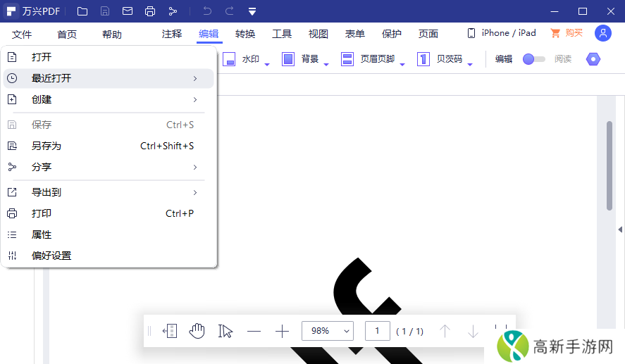
Task: Expand the watermark (水印) dropdown arrow
Action: click(x=268, y=64)
